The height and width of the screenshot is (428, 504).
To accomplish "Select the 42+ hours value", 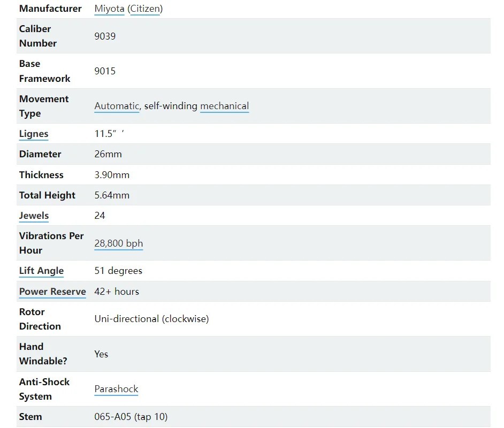I will [117, 292].
